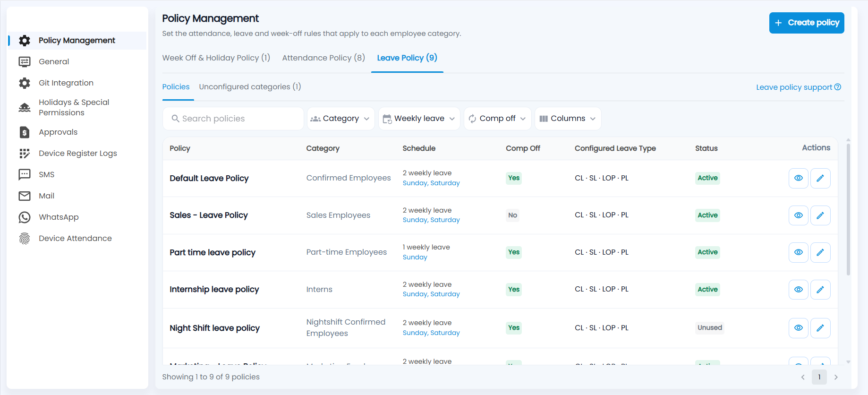Open the Comp off filter dropdown
The height and width of the screenshot is (395, 868).
click(x=497, y=119)
